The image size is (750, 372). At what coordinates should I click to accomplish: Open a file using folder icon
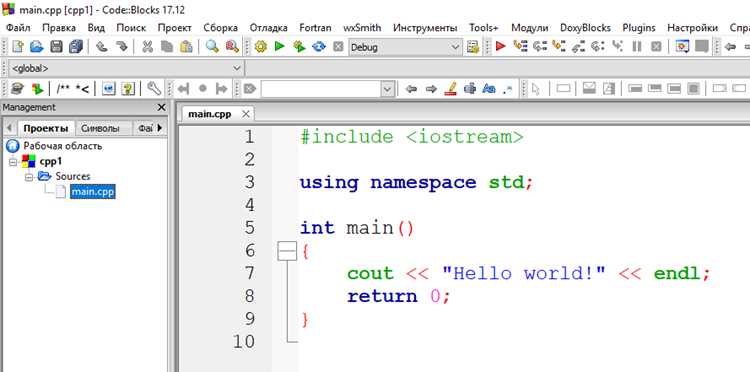(x=37, y=46)
